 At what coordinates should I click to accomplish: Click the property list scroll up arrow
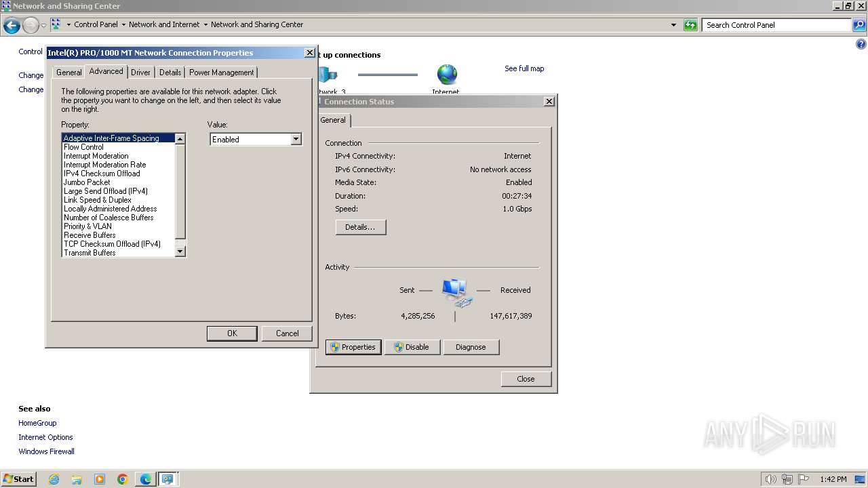[180, 138]
